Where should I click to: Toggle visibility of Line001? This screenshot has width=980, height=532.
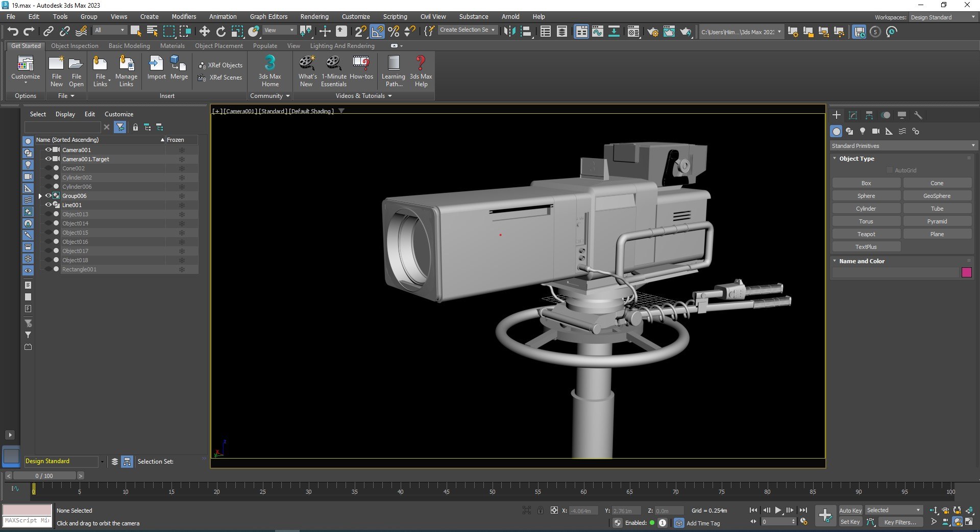pos(48,205)
